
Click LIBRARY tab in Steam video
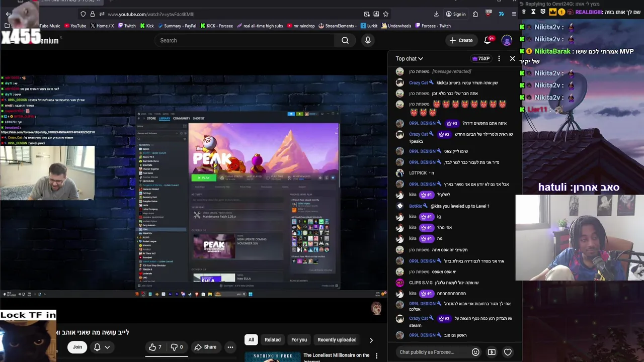point(165,118)
